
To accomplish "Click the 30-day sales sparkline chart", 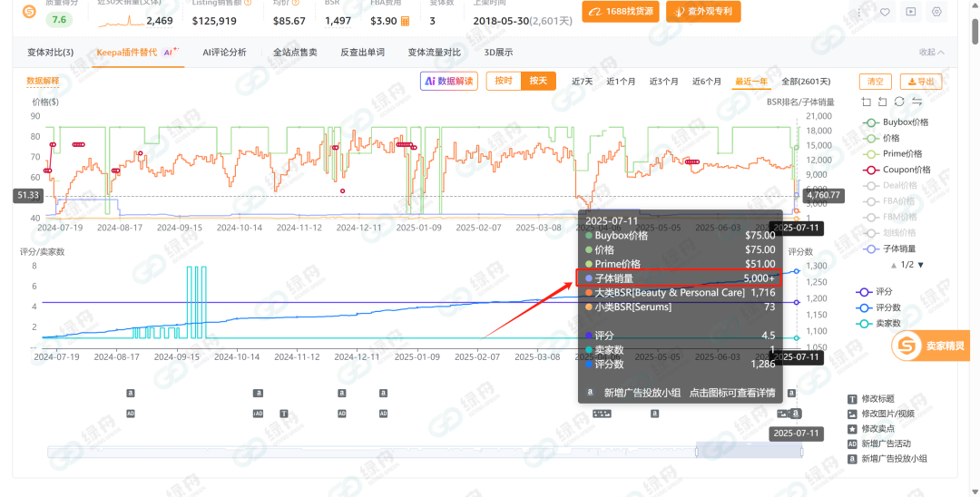I will [122, 21].
